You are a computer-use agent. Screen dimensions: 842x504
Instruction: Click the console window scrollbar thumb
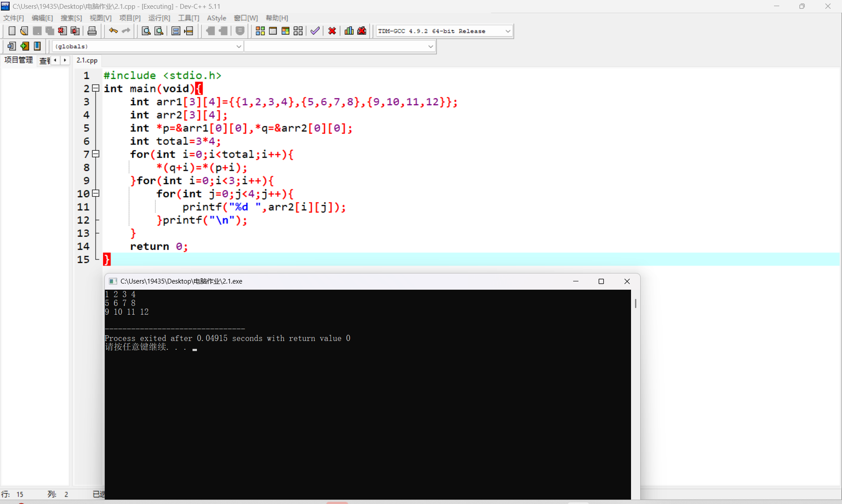635,303
